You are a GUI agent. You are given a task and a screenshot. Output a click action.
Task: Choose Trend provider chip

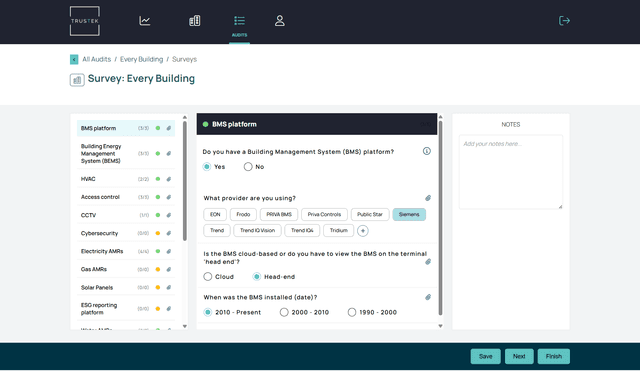pos(217,231)
